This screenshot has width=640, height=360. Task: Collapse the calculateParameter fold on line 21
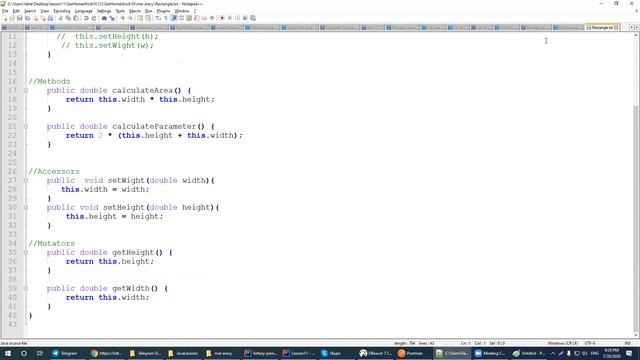26,127
